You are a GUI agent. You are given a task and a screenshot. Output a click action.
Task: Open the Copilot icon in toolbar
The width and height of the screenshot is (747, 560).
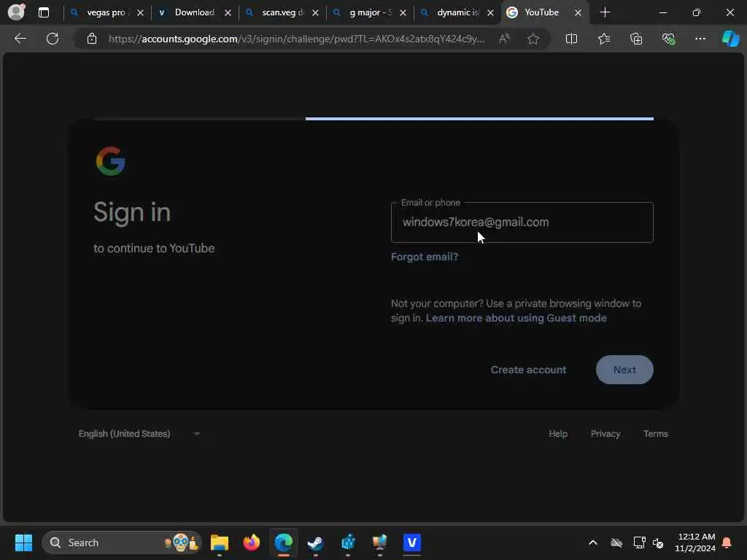(x=730, y=39)
